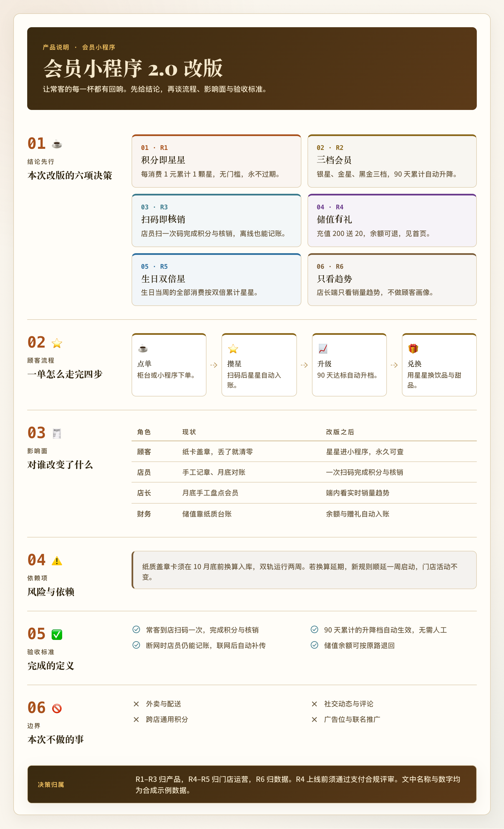Click the heading 一单怎么走完四步
The image size is (504, 829).
point(65,374)
